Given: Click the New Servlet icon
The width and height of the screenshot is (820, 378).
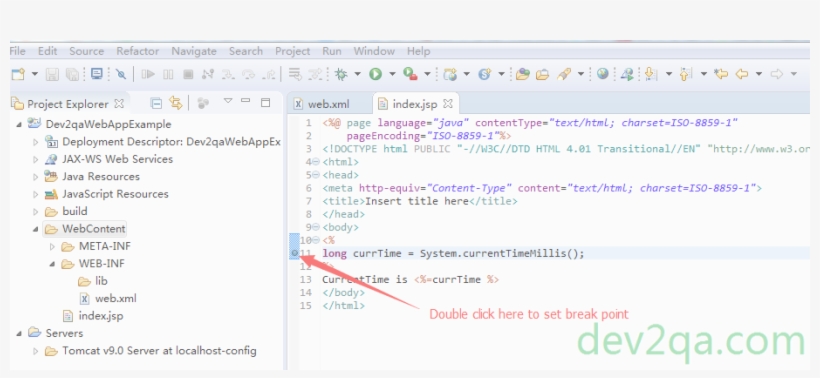Looking at the screenshot, I should point(485,74).
